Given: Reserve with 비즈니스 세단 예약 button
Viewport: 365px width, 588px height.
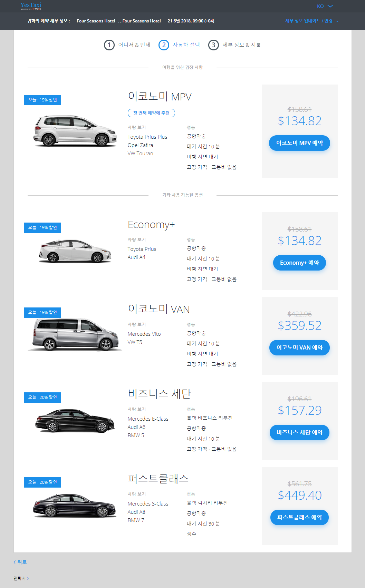Looking at the screenshot, I should pyautogui.click(x=299, y=432).
